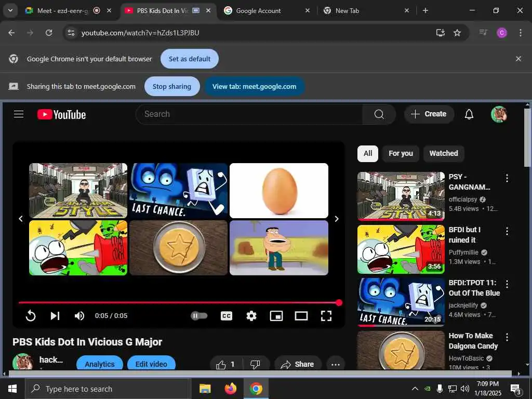Viewport: 532px width, 399px height.
Task: Dislike the video
Action: (256, 364)
